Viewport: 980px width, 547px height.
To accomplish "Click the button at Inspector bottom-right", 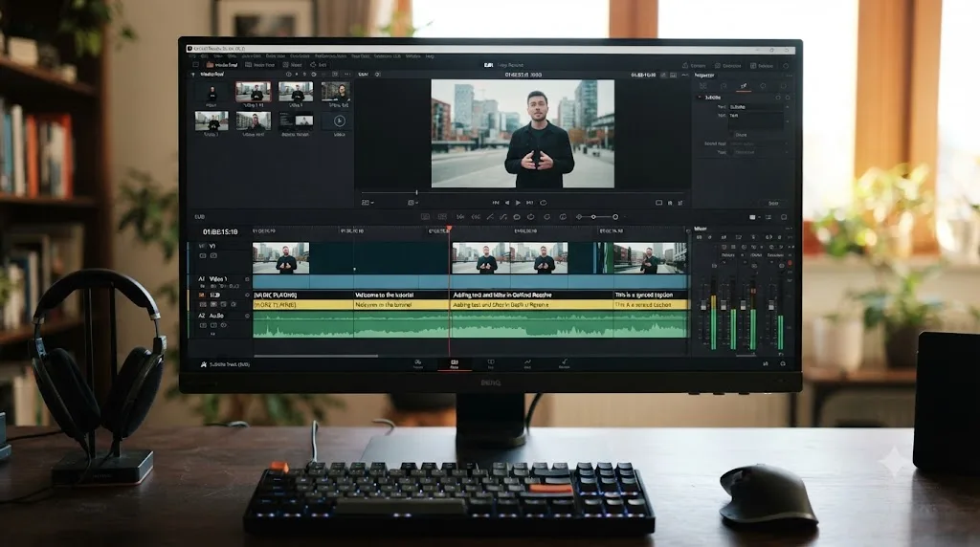I will [x=773, y=203].
